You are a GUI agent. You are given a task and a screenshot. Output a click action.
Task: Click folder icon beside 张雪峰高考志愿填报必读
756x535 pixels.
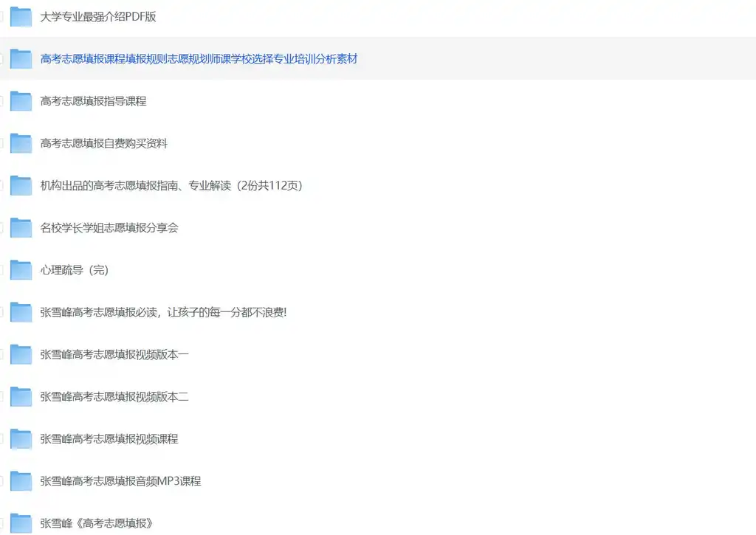click(21, 312)
